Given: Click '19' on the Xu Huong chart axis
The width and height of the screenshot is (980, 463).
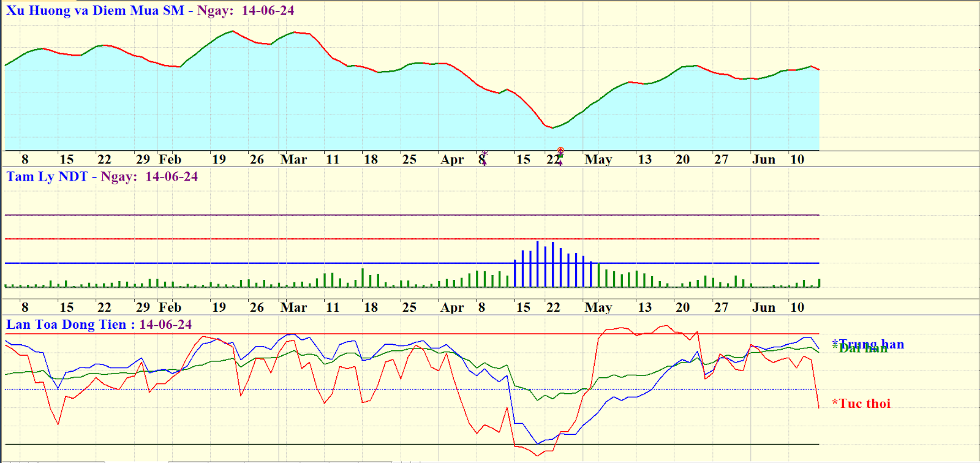Looking at the screenshot, I should 219,159.
